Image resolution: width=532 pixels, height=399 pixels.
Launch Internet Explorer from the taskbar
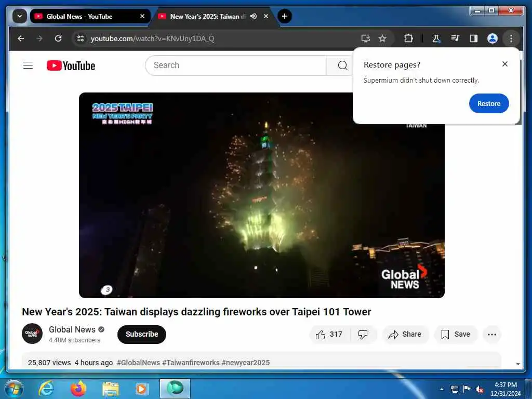[x=46, y=389]
